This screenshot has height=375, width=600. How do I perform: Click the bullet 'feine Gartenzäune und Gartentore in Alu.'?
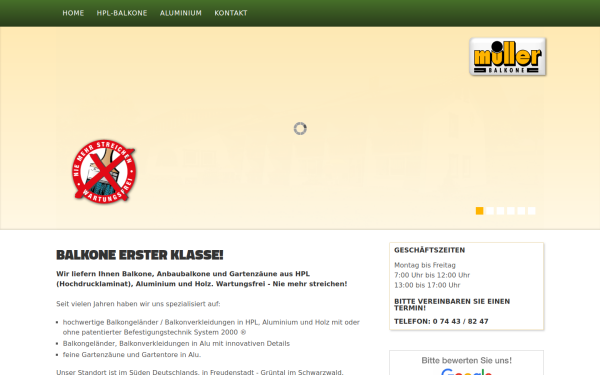132,355
